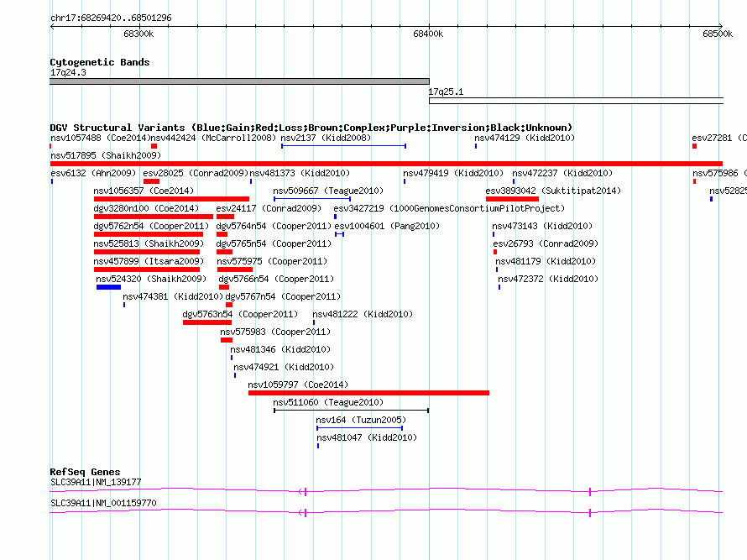
Task: Select the 17q24.3 cytogenetic band bar
Action: (240, 81)
